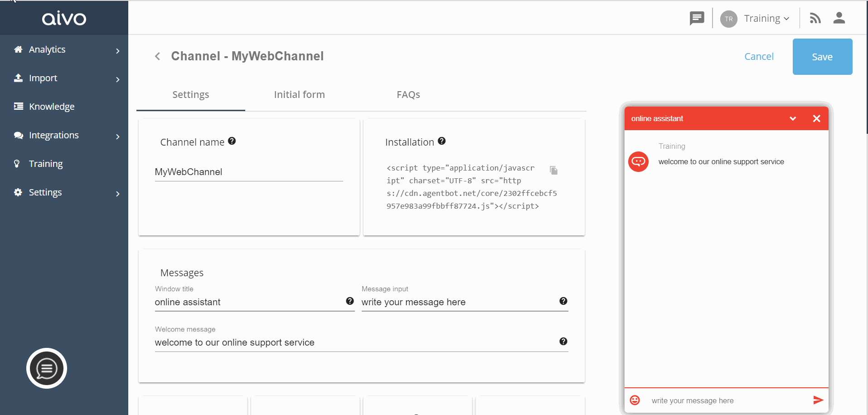The image size is (868, 415).
Task: Click the Settings gear icon in sidebar
Action: point(18,192)
